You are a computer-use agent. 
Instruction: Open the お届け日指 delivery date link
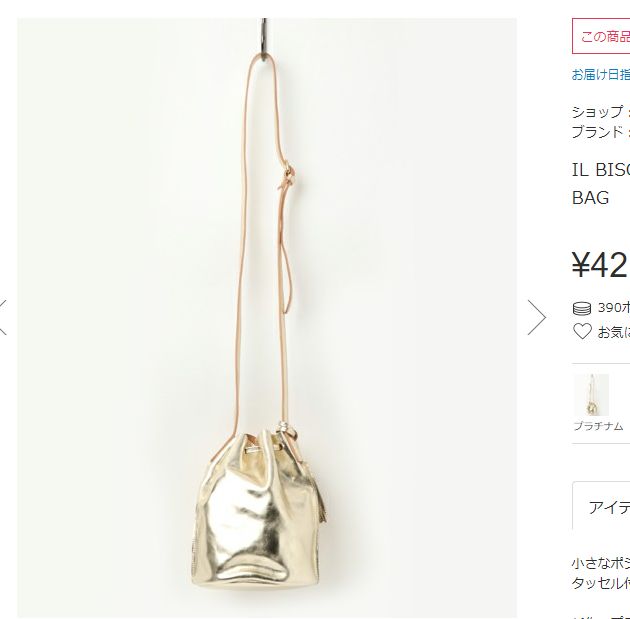601,74
